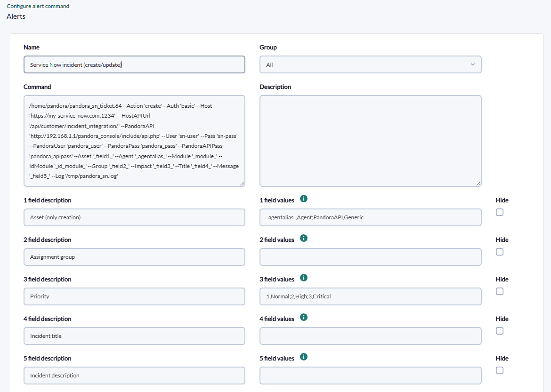Open the Group dropdown showing All
Viewport: 551px width, 392px height.
370,64
